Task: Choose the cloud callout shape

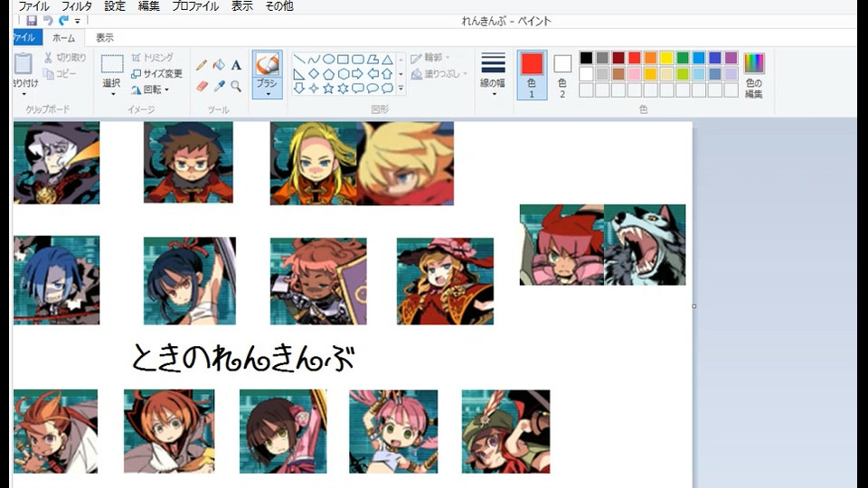Action: pos(388,88)
